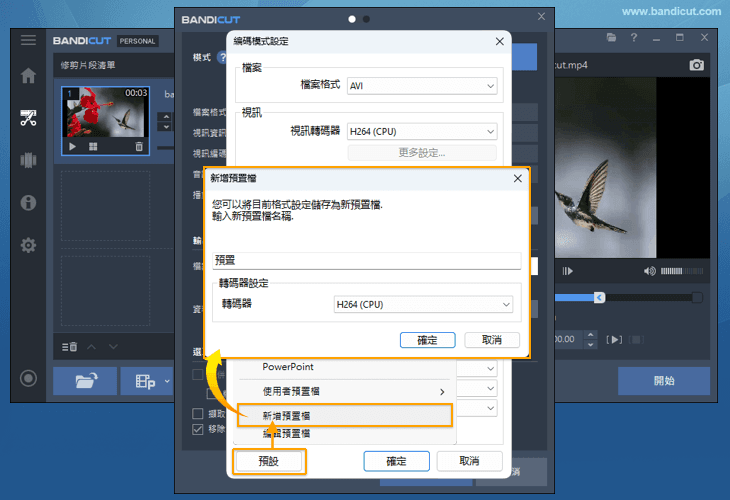Click the 更多設定... button

point(422,153)
